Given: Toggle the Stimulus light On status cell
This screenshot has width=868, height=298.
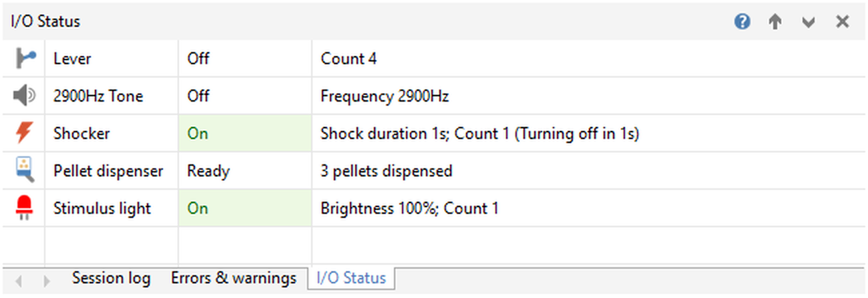Looking at the screenshot, I should [x=244, y=208].
